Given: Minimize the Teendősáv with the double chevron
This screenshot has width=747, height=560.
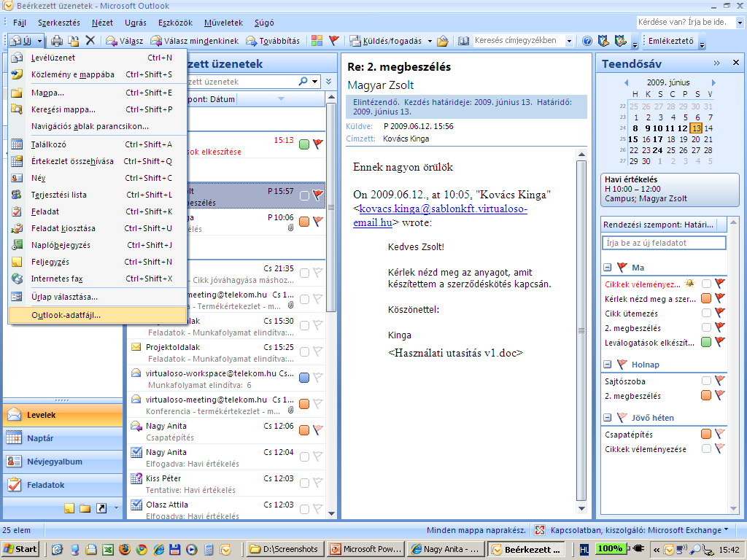Looking at the screenshot, I should pyautogui.click(x=716, y=63).
